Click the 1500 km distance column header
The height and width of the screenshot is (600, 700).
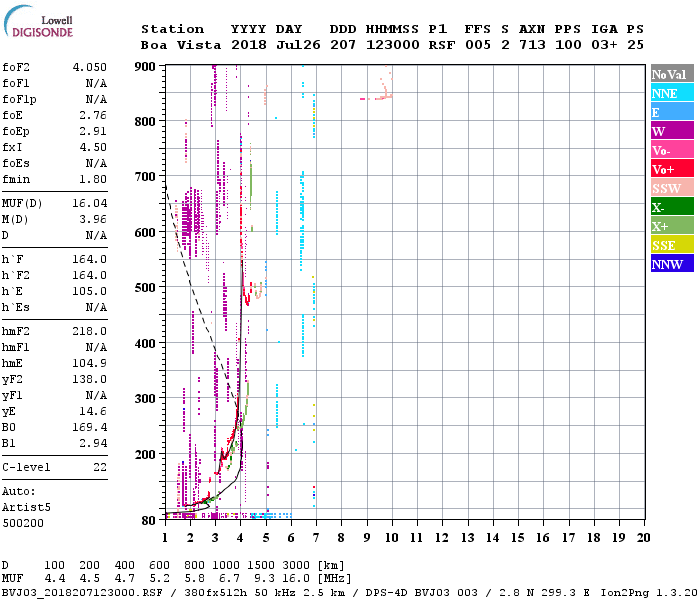coord(261,566)
